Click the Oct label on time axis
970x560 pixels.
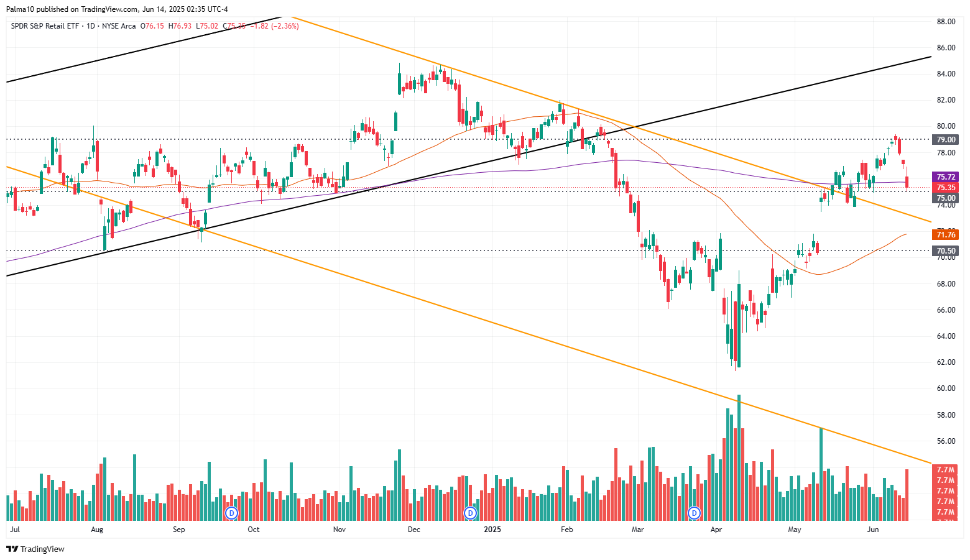(253, 530)
